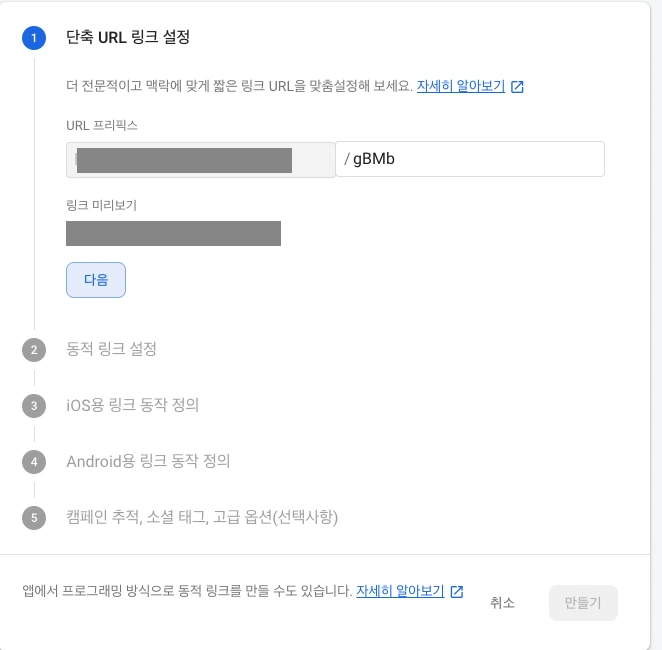
Task: Expand 캠페인 추적, 소셜 태그, 고급 옵션 step
Action: 202,517
